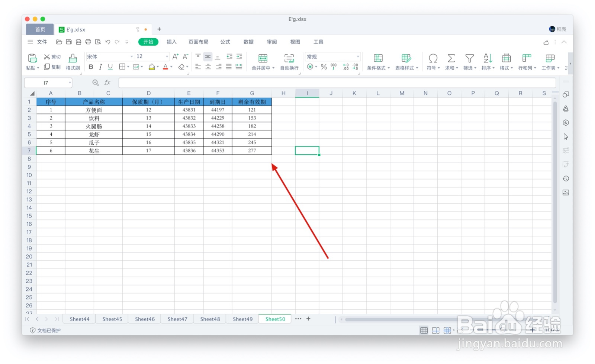Open the history icon in right sidebar
Image resolution: width=595 pixels, height=364 pixels.
566,178
